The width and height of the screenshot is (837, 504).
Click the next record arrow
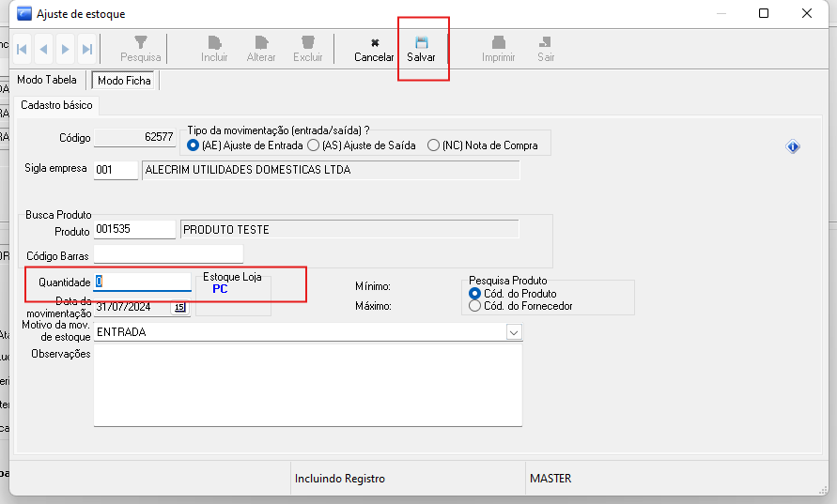[65, 49]
